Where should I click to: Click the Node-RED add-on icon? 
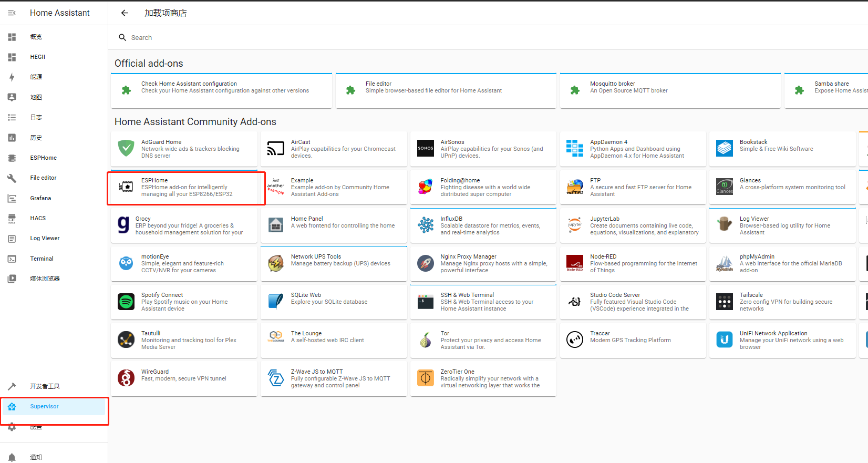[x=575, y=263]
